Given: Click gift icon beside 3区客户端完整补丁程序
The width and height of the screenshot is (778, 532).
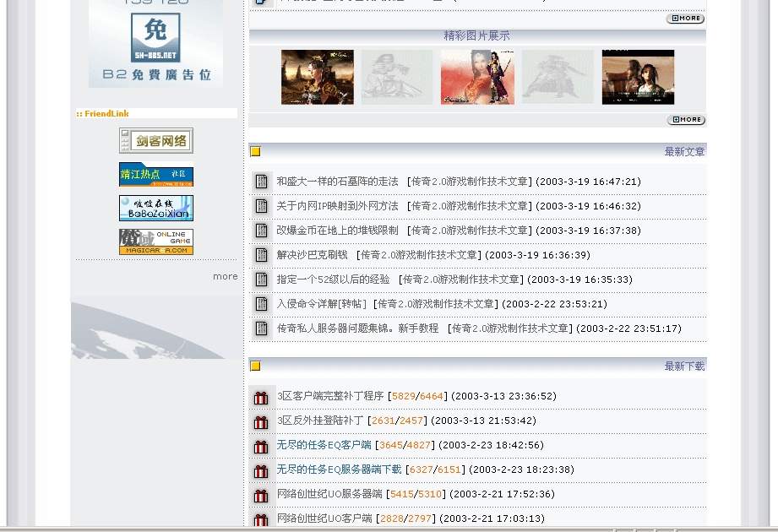Looking at the screenshot, I should (x=261, y=397).
